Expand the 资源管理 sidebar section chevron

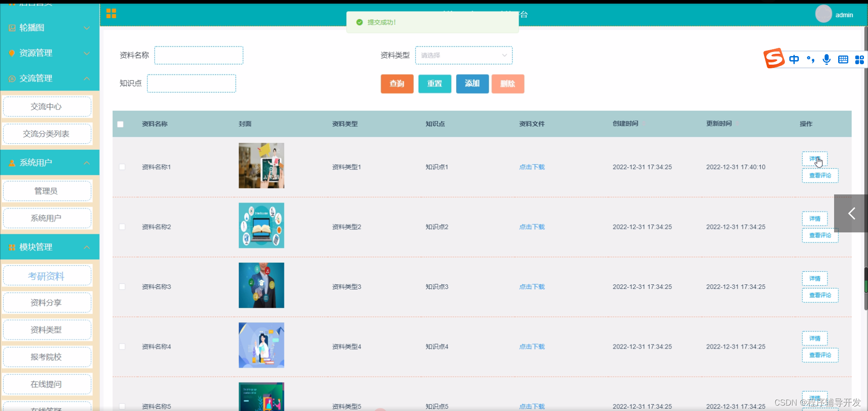pos(87,53)
